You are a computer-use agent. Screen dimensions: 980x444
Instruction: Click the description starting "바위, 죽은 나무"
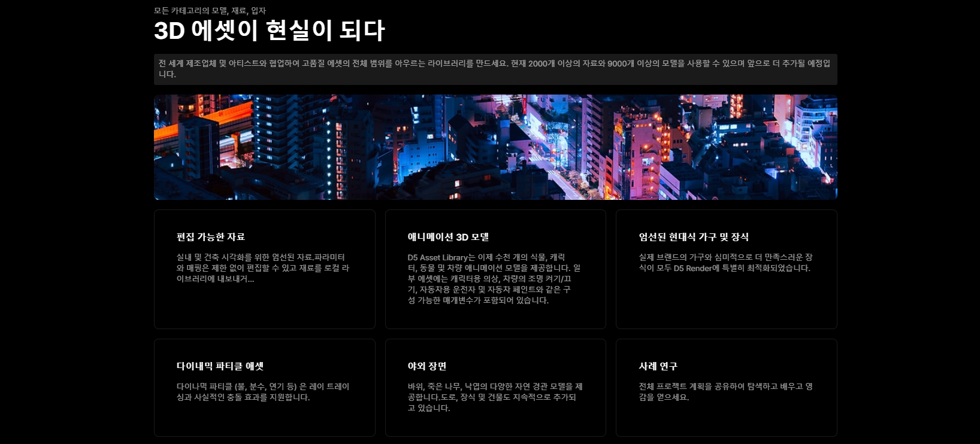[495, 397]
